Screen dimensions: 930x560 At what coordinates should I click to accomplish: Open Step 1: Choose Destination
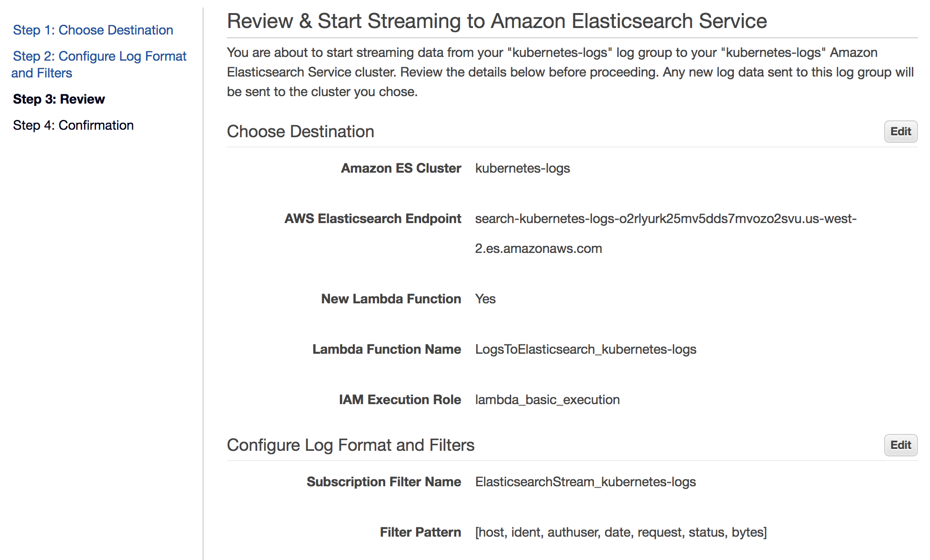pos(93,30)
